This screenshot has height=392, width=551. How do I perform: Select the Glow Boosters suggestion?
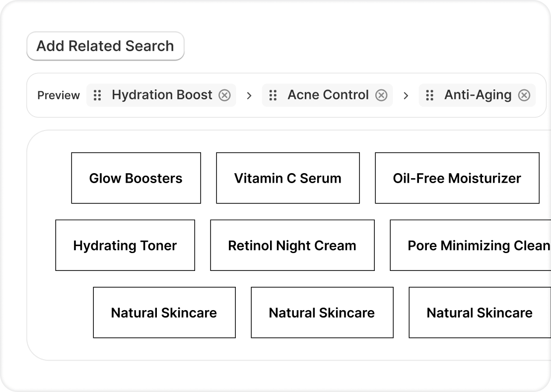point(136,178)
